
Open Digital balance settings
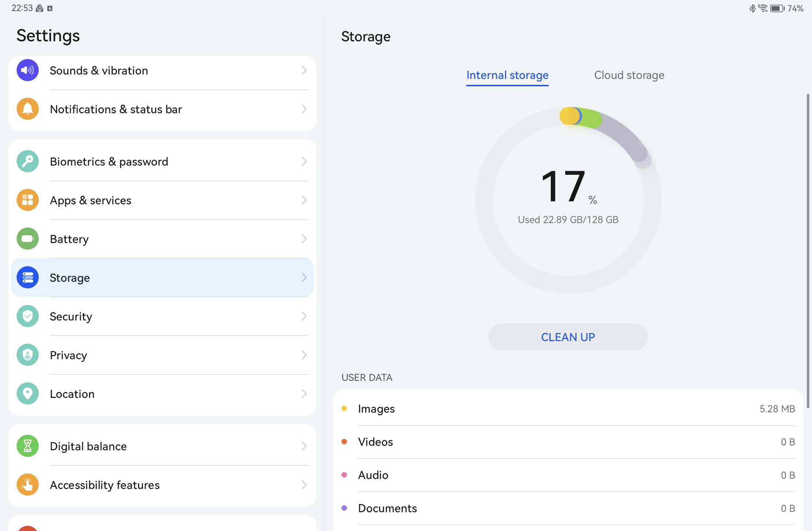[162, 446]
